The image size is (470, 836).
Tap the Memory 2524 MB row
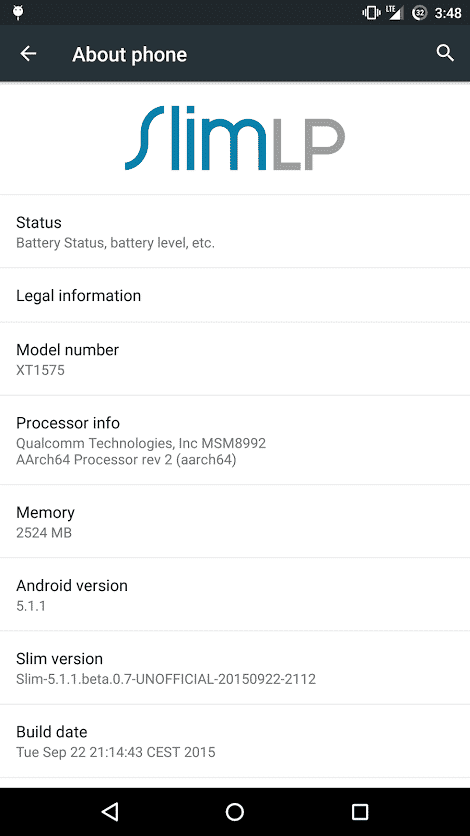(235, 521)
